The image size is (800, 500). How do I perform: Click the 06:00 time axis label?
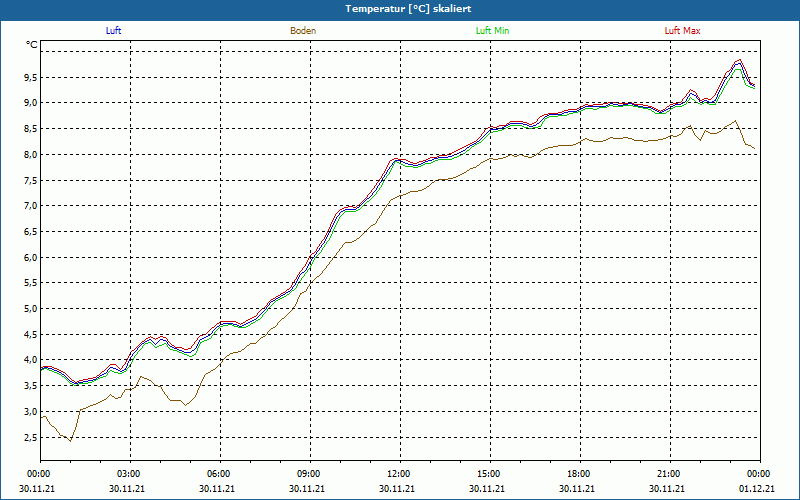click(x=220, y=474)
